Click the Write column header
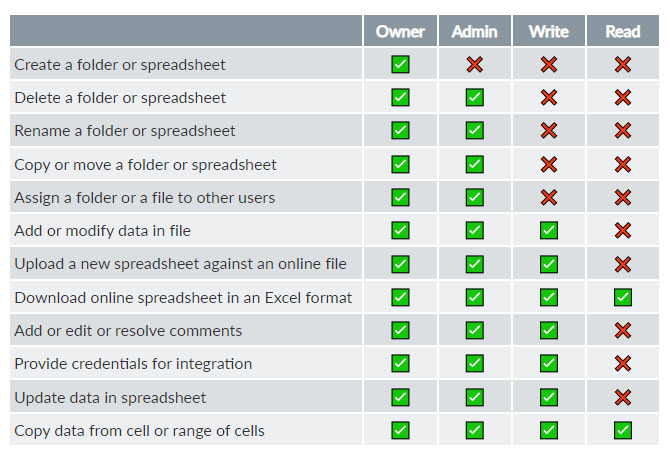670x460 pixels. [549, 32]
